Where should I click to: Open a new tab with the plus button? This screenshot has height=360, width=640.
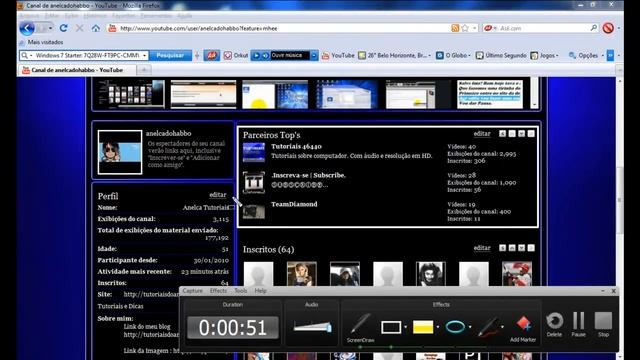click(144, 70)
